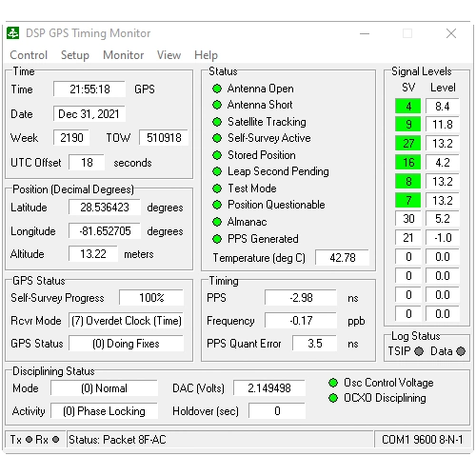
Task: Click the TSIP log status indicator
Action: coord(419,351)
